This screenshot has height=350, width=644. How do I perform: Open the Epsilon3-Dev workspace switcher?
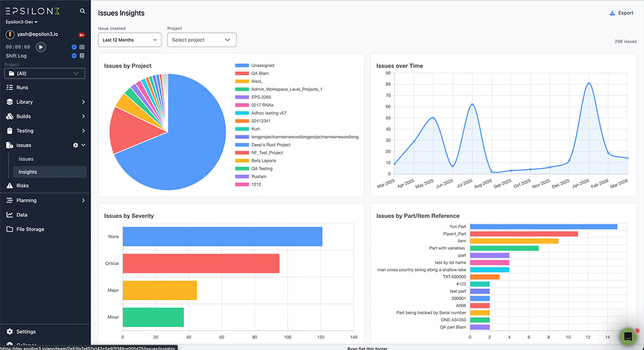click(21, 22)
